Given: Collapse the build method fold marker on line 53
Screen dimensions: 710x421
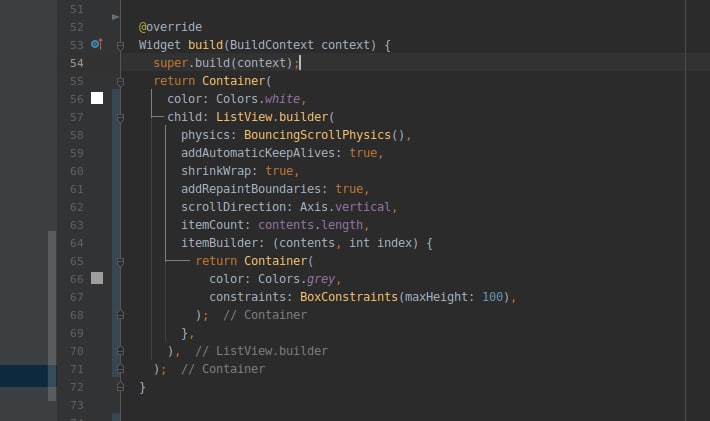Looking at the screenshot, I should point(120,45).
